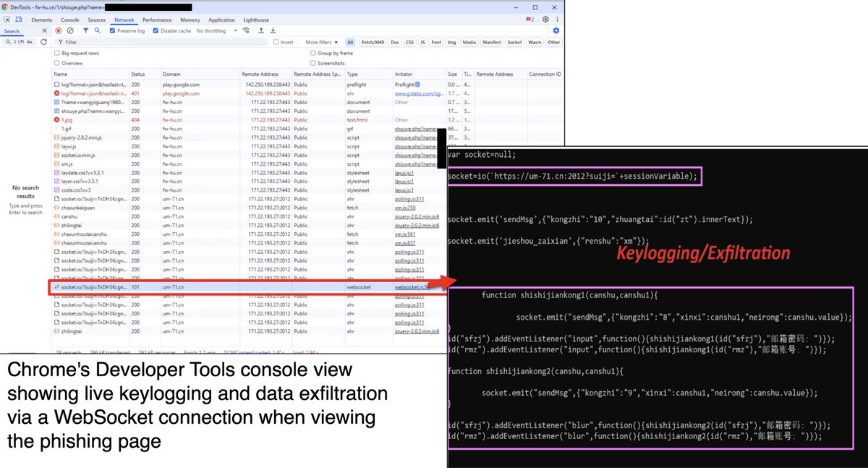Open blue Network settings gear

coord(556,31)
